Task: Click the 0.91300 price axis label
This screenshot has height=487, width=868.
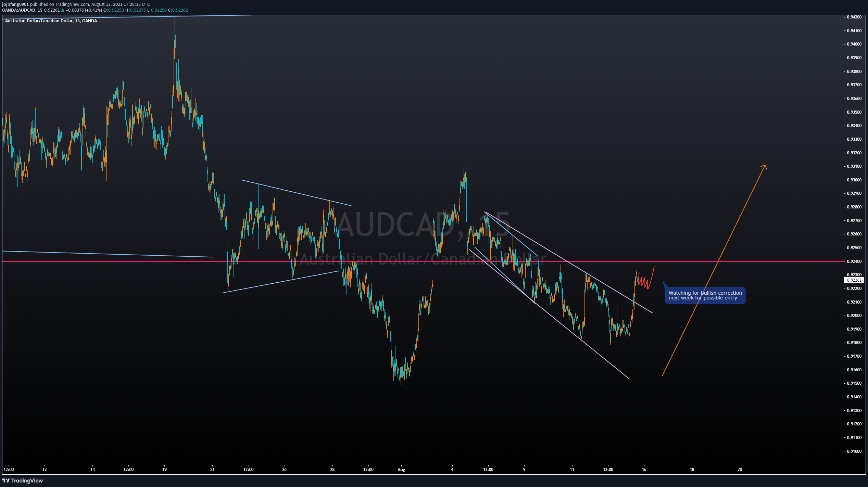Action: [854, 410]
